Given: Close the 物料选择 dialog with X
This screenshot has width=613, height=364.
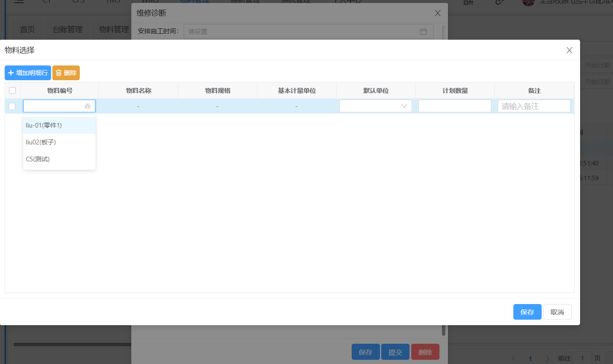Looking at the screenshot, I should point(569,50).
